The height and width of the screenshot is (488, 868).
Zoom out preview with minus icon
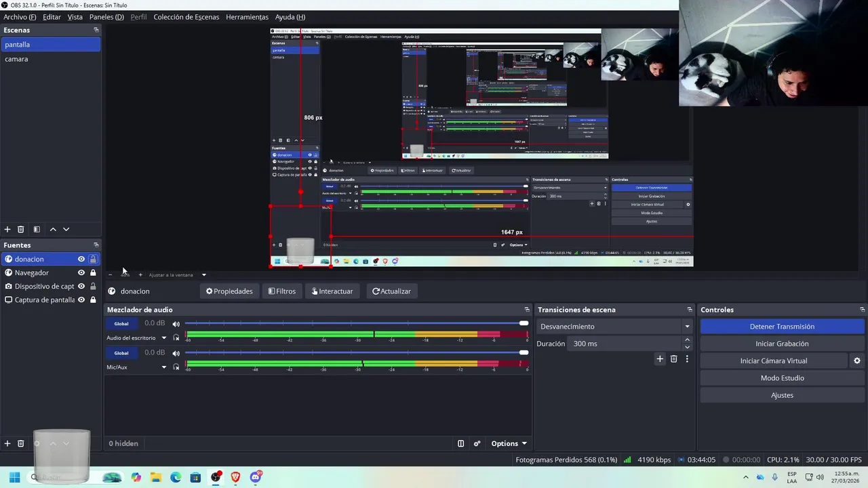110,274
